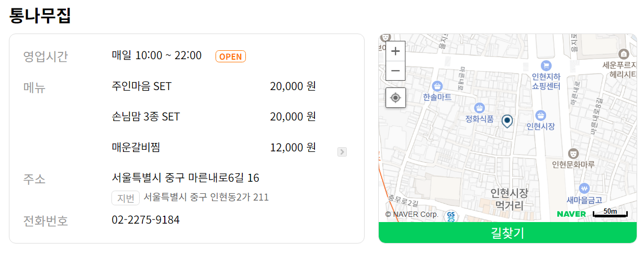Click the phone number 02-2275-9184
Image resolution: width=644 pixels, height=254 pixels.
coord(146,220)
